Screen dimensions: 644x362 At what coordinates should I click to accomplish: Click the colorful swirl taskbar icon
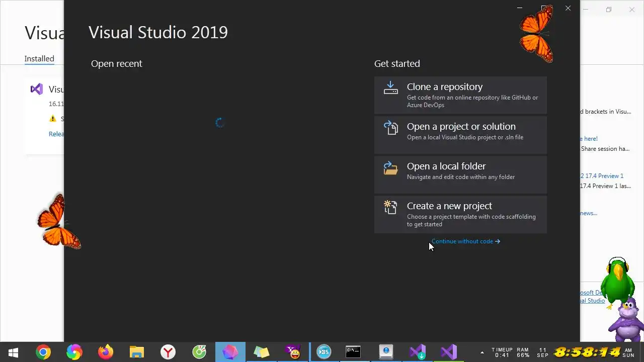(74, 352)
